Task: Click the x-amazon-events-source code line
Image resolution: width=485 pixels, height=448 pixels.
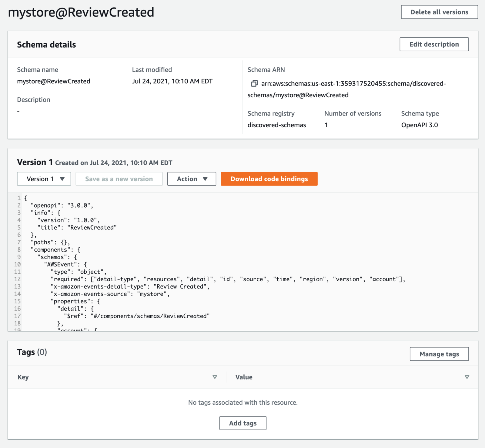Action: tap(110, 294)
